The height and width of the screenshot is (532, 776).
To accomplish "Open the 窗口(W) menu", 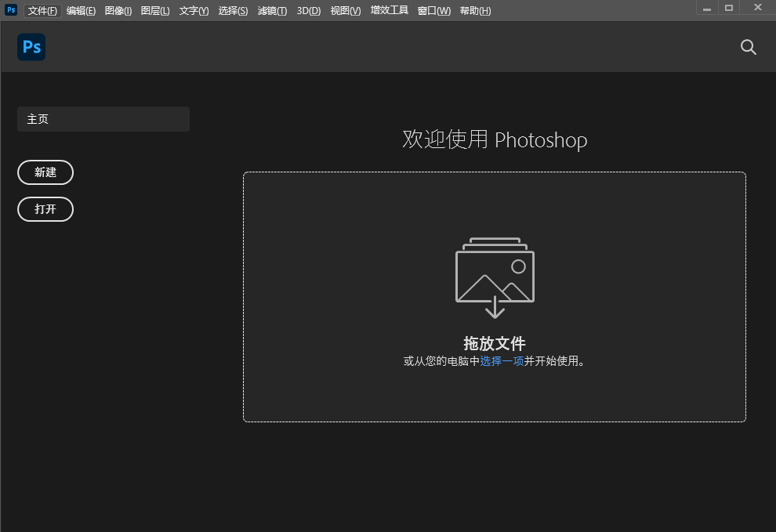I will (x=434, y=10).
